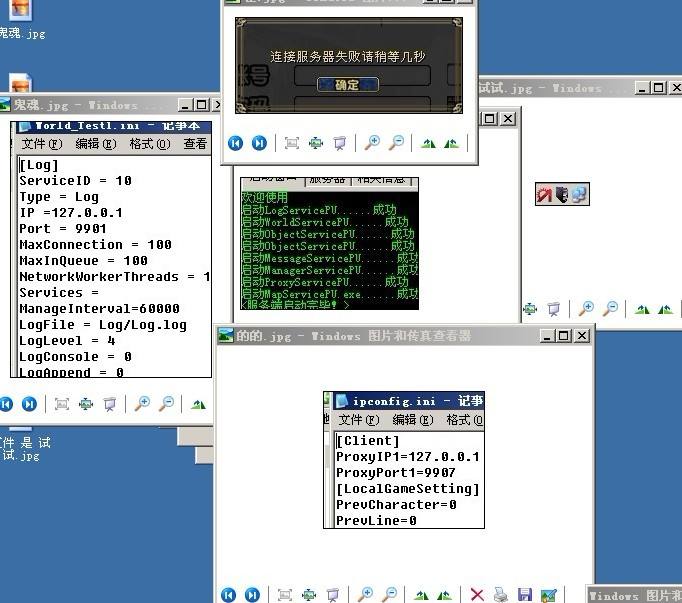Click the 确定 button in the error dialog image
The height and width of the screenshot is (603, 682).
click(x=348, y=84)
